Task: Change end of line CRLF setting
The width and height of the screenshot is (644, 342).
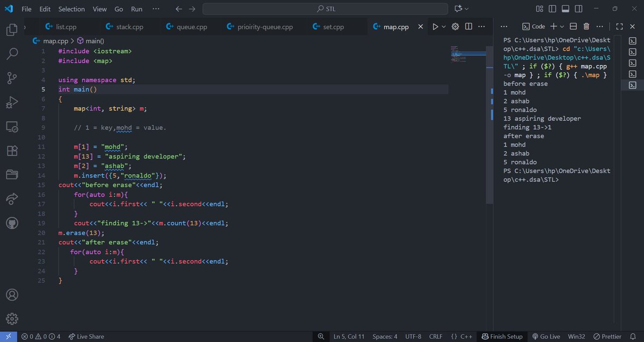Action: pos(436,336)
